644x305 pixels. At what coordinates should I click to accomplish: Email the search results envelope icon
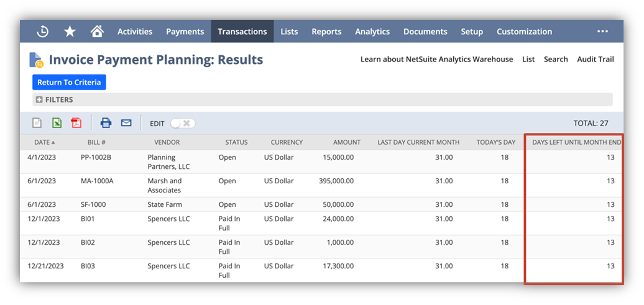pos(126,123)
